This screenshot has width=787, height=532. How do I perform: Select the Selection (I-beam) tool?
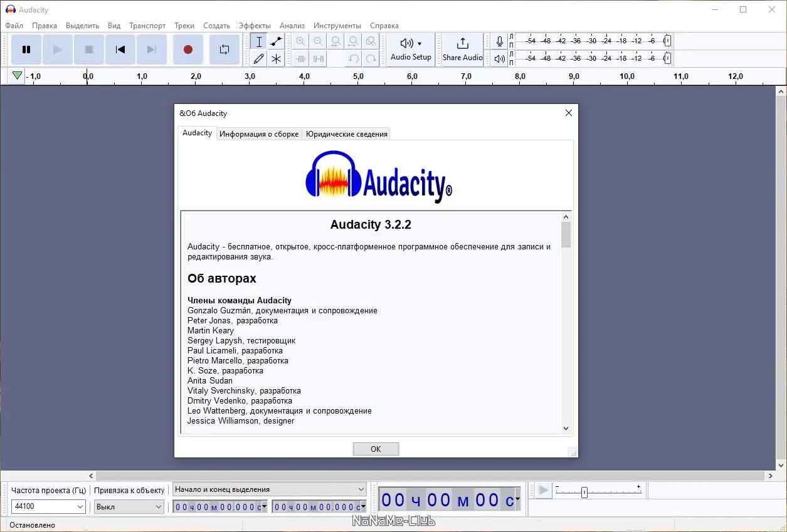[x=259, y=42]
